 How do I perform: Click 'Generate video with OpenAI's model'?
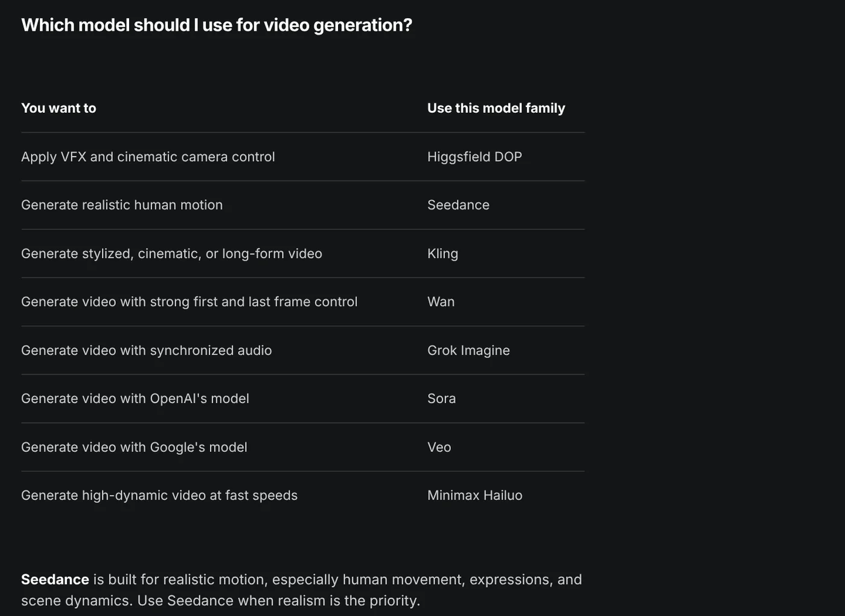135,399
